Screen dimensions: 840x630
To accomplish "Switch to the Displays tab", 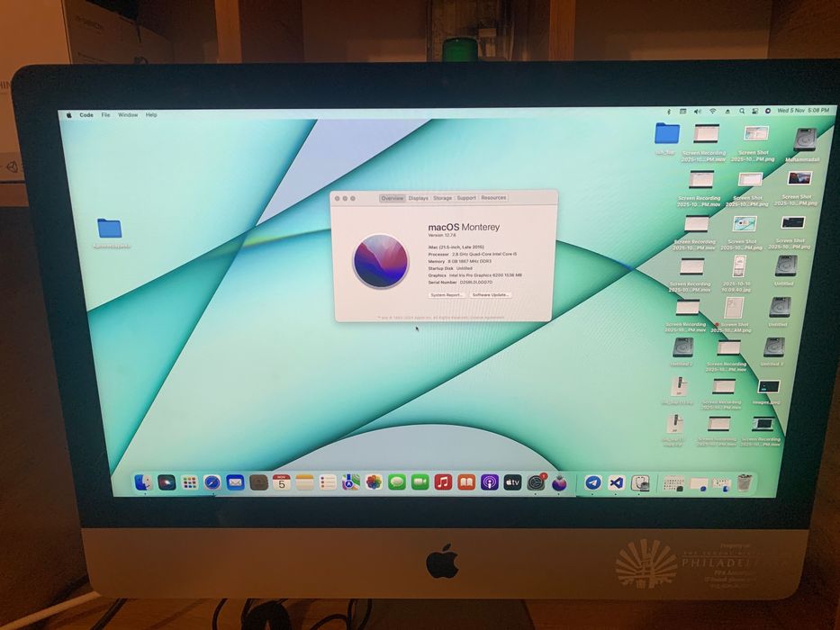I will point(419,198).
